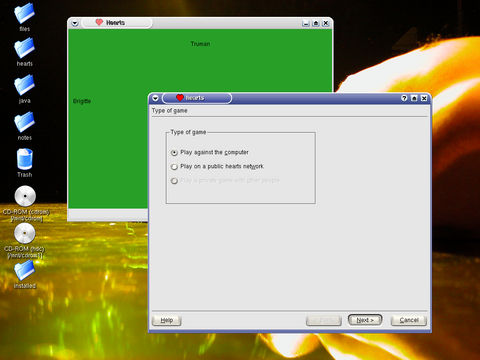Close the Hearts game window
Viewport: 480px width, 360px height.
click(x=326, y=23)
